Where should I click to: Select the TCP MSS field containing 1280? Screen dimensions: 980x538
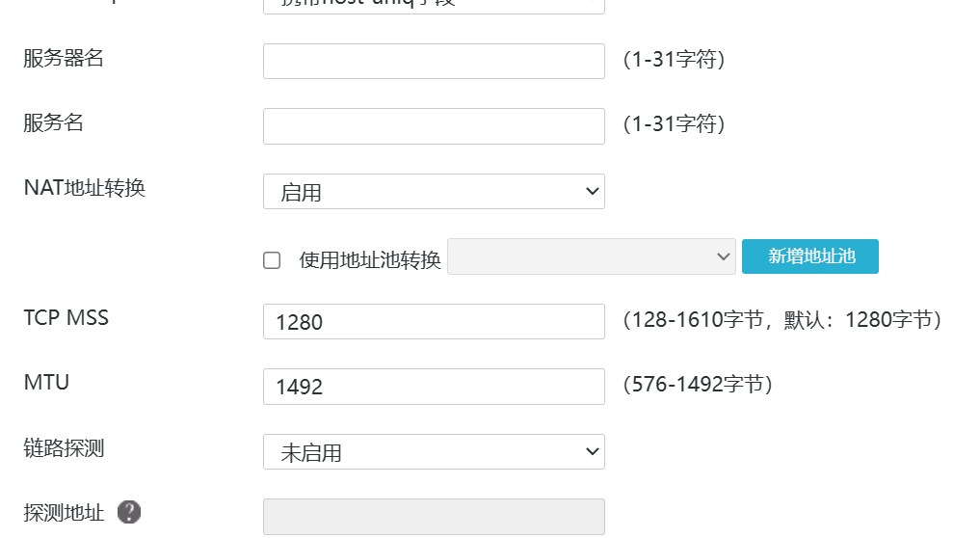click(x=434, y=322)
